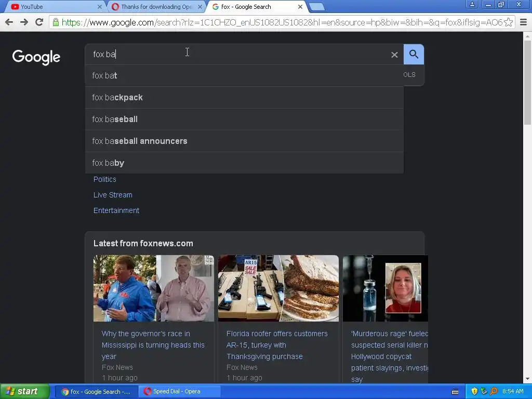Click the orange magnifier tray icon

(494, 391)
